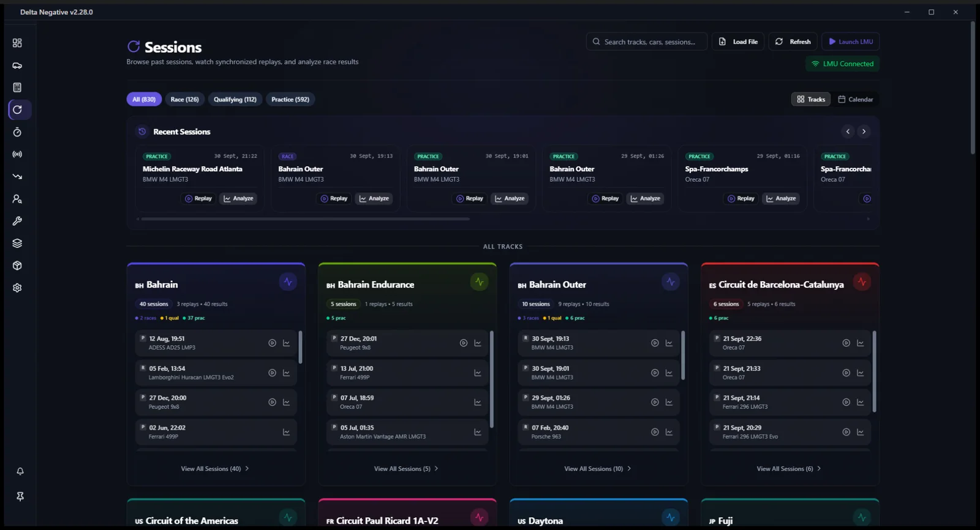This screenshot has height=530, width=980.
Task: Open the stopwatch sidebar icon
Action: [x=17, y=132]
